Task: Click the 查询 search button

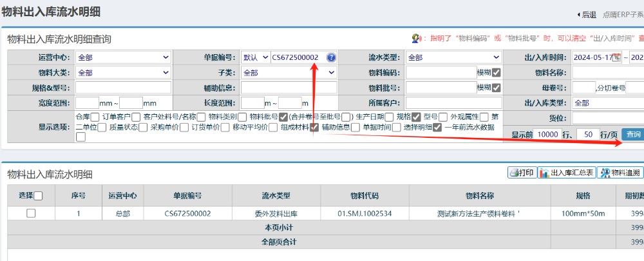Action: (x=633, y=135)
